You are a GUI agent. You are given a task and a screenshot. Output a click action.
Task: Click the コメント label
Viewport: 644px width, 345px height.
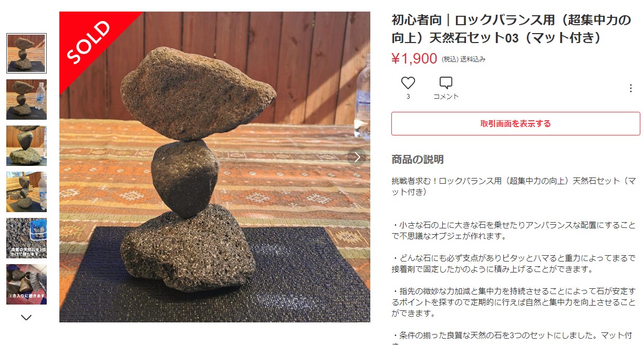click(446, 97)
